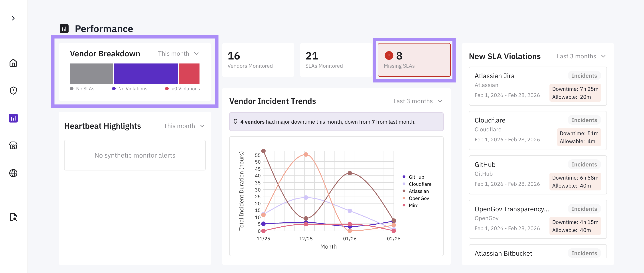The height and width of the screenshot is (273, 644).
Task: Click the red alert icon on Missing SLAs
Action: tap(389, 55)
